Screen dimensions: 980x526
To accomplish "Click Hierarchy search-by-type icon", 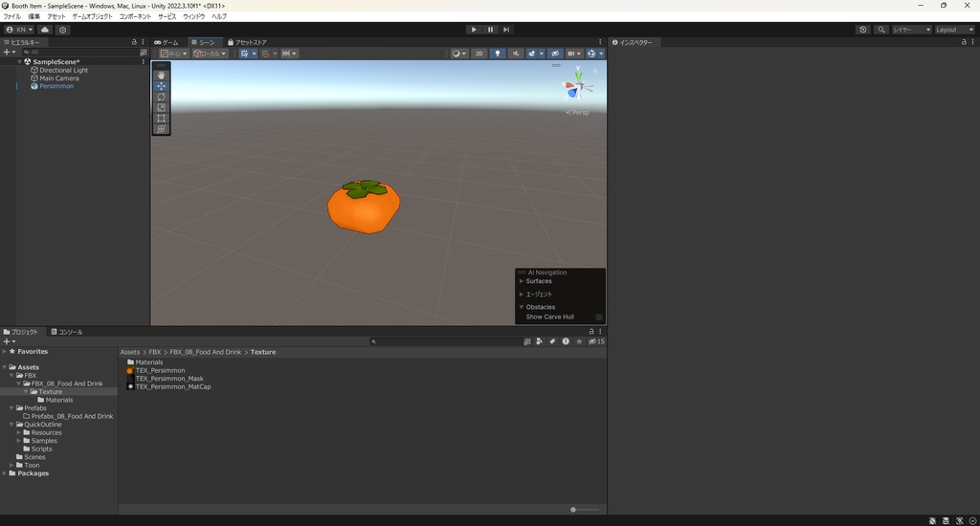I will tap(144, 53).
